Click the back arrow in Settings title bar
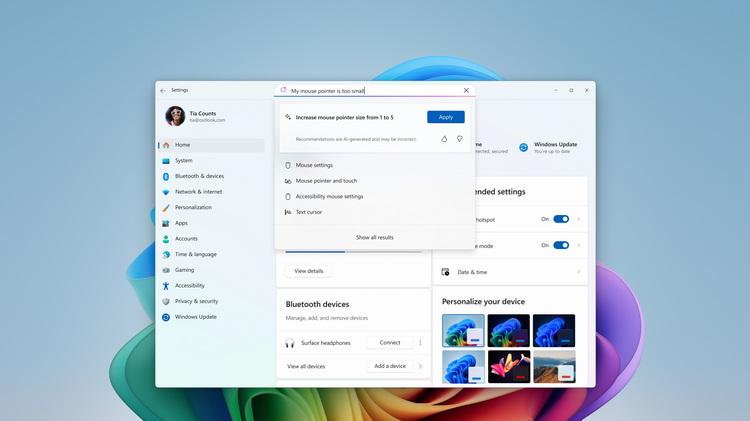750x421 pixels. tap(163, 90)
